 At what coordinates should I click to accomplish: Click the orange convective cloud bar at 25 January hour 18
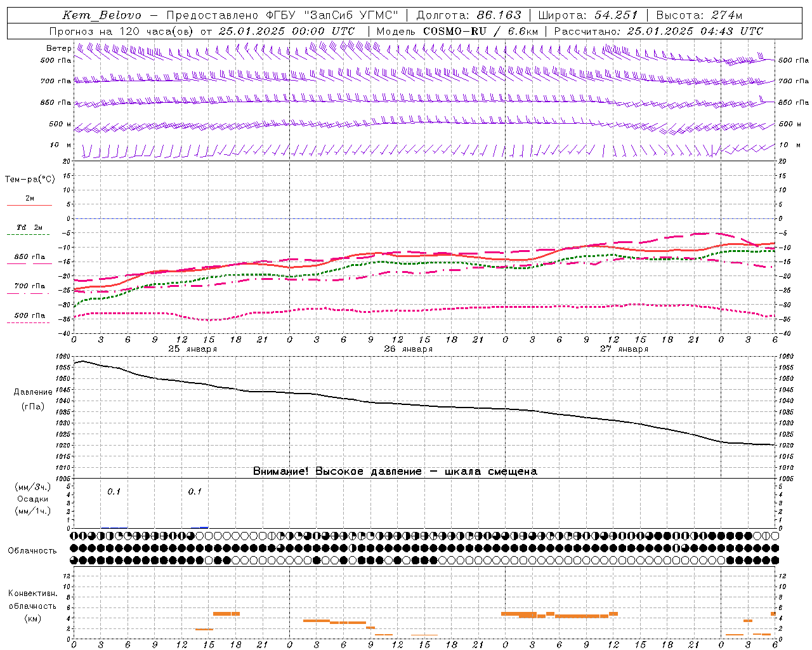coord(235,614)
